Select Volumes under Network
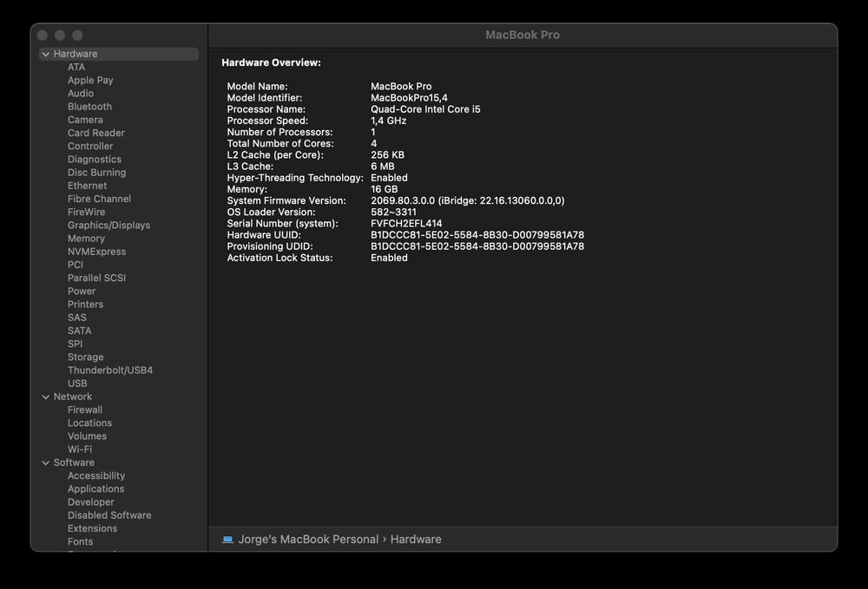Image resolution: width=868 pixels, height=589 pixels. [x=88, y=436]
